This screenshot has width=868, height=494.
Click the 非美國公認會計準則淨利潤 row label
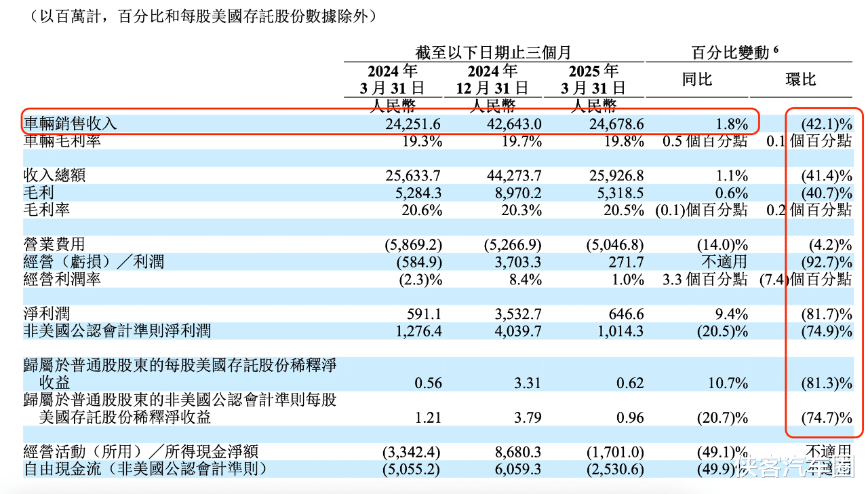click(x=117, y=330)
